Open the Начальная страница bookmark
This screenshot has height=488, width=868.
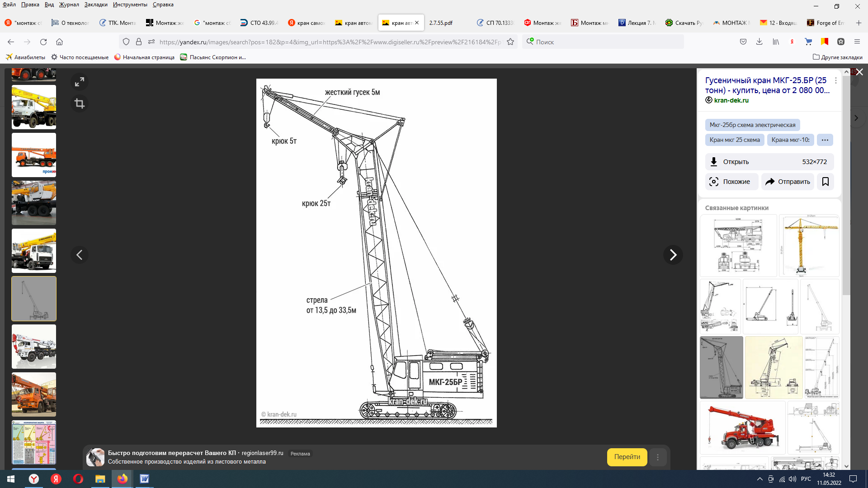point(144,57)
